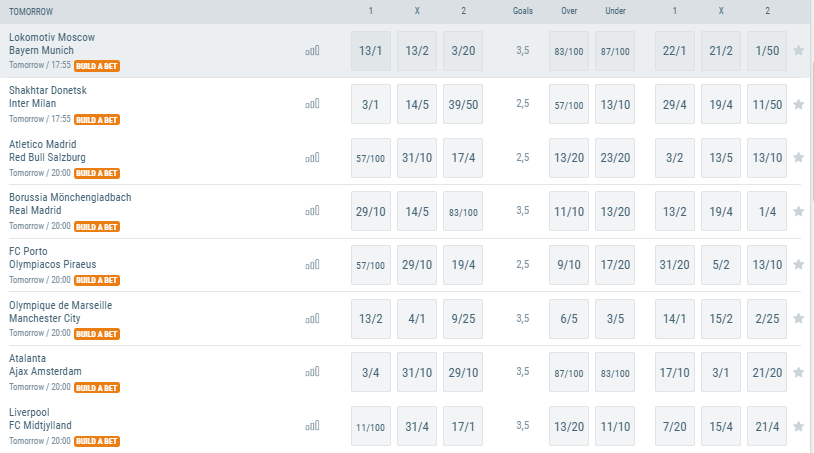The width and height of the screenshot is (814, 453).
Task: Open the Atalanta vs Ajax Amsterdam match
Action: pyautogui.click(x=45, y=365)
